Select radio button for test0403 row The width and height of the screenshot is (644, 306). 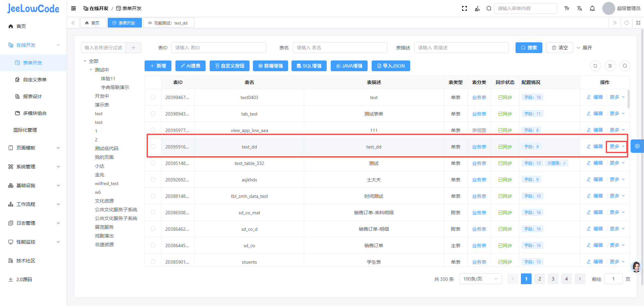tap(153, 97)
